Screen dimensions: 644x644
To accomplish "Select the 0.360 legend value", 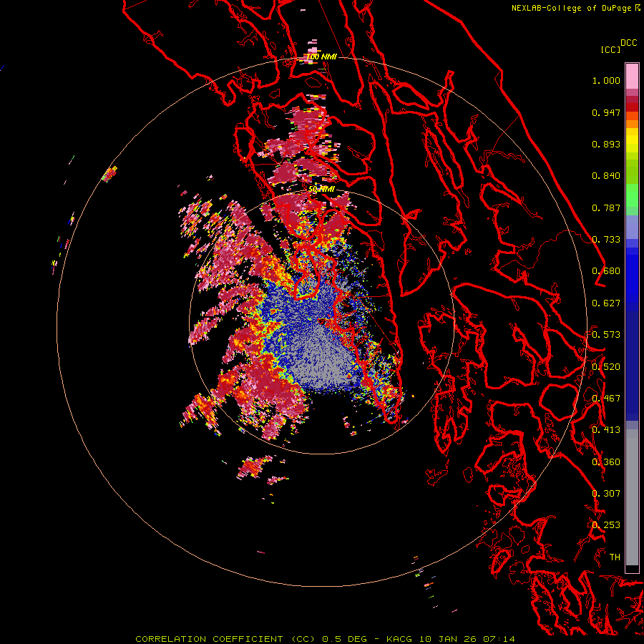I will (606, 462).
